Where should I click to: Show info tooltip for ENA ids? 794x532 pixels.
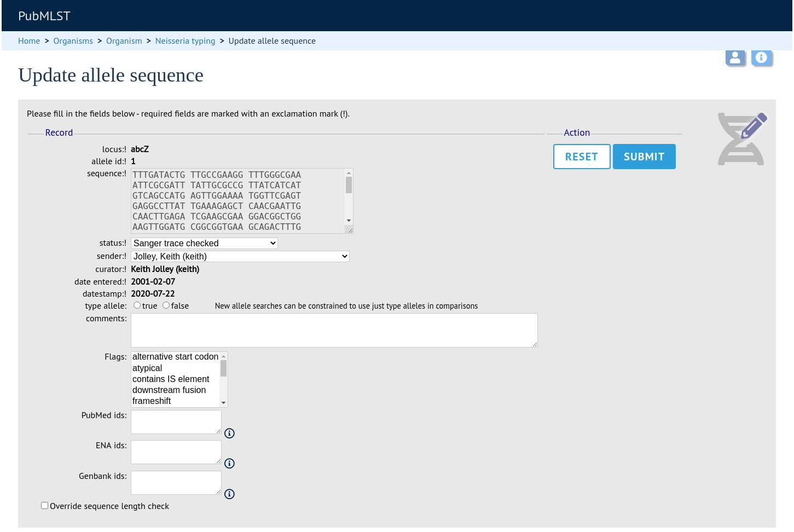pyautogui.click(x=230, y=464)
